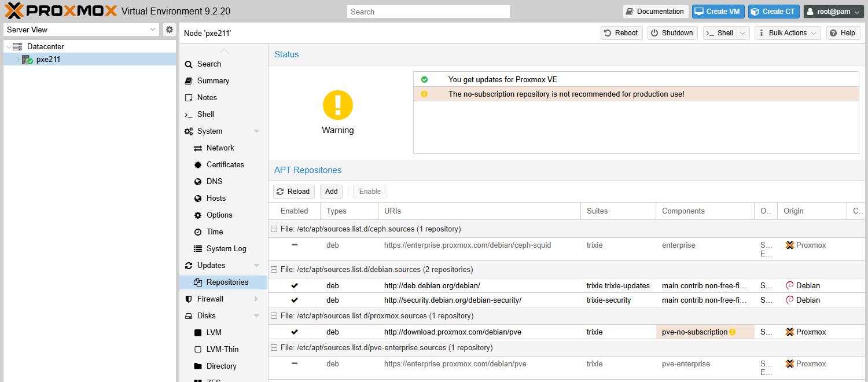Reboot the node pxe211
This screenshot has width=868, height=382.
tap(621, 33)
